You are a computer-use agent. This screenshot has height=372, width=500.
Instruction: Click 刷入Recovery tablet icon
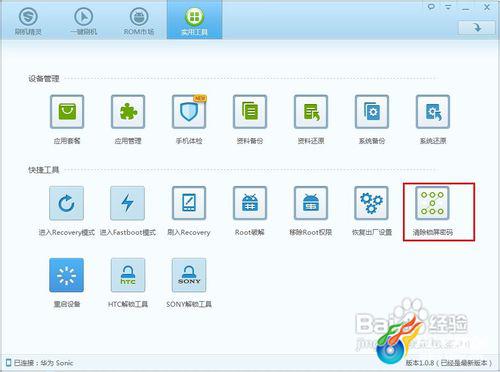click(x=189, y=203)
